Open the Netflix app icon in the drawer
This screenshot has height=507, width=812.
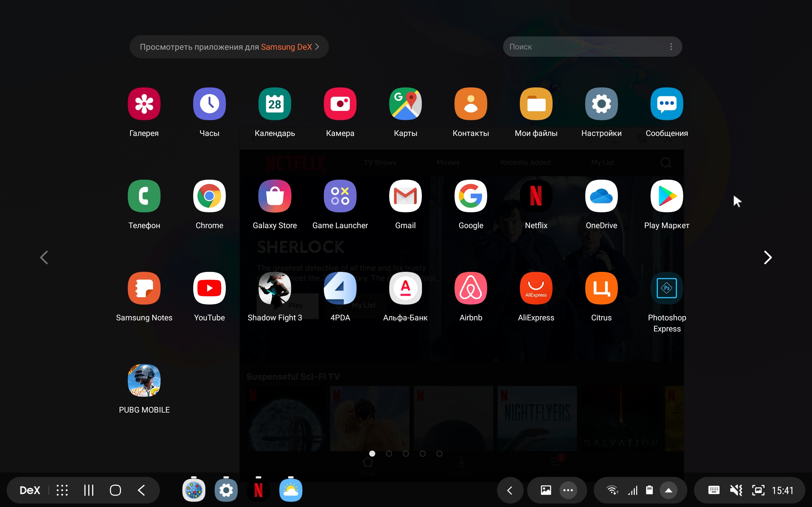[536, 196]
